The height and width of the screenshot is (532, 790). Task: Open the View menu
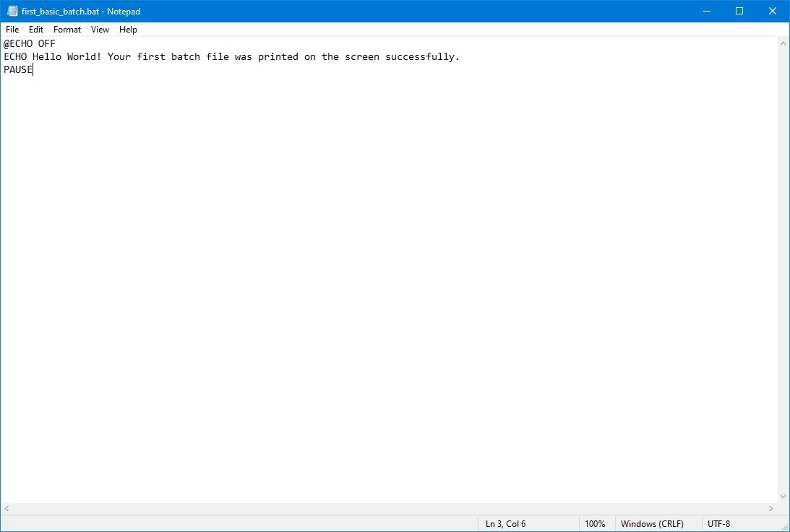point(100,30)
